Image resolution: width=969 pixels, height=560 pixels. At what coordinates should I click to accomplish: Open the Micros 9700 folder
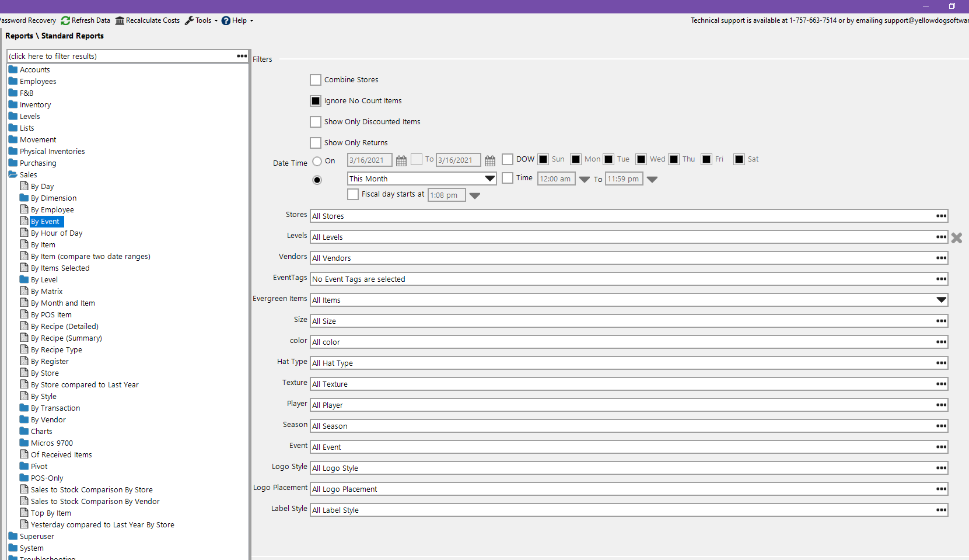[46, 443]
